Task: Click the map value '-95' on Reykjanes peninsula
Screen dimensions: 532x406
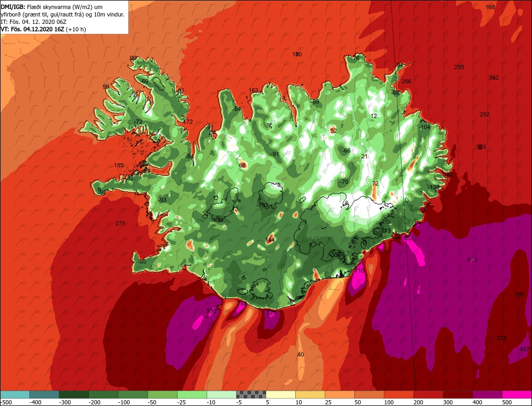Action: pos(142,261)
